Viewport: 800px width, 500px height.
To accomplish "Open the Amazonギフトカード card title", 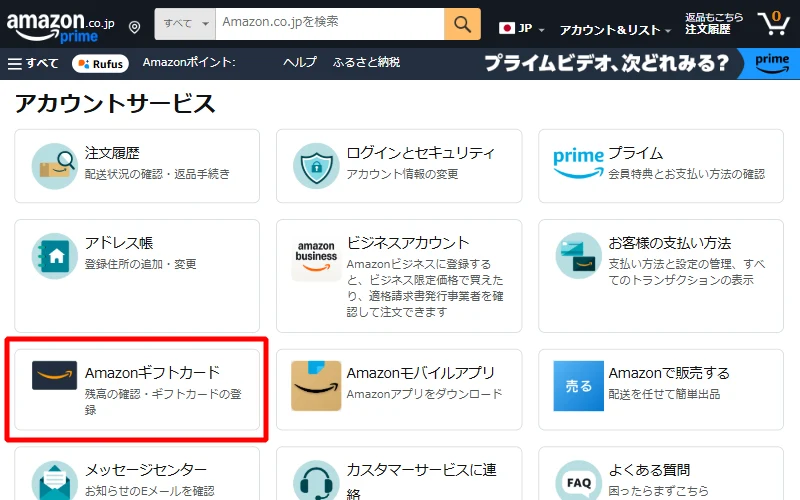I will (x=152, y=373).
